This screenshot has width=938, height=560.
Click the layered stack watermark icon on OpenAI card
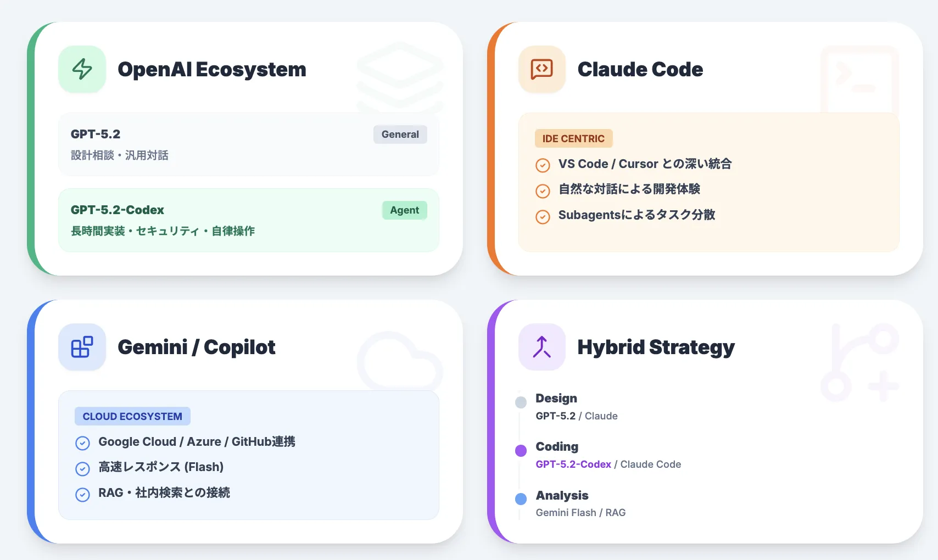(400, 77)
